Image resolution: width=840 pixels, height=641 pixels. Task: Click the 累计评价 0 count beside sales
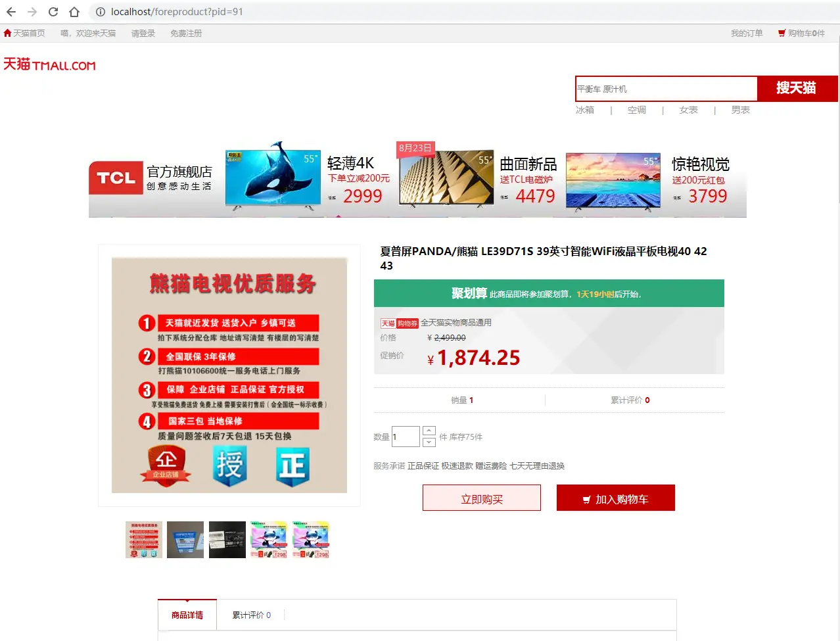tap(630, 400)
